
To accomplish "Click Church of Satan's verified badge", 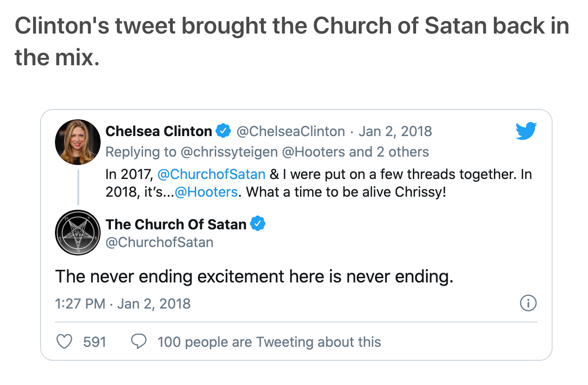I will (x=258, y=224).
